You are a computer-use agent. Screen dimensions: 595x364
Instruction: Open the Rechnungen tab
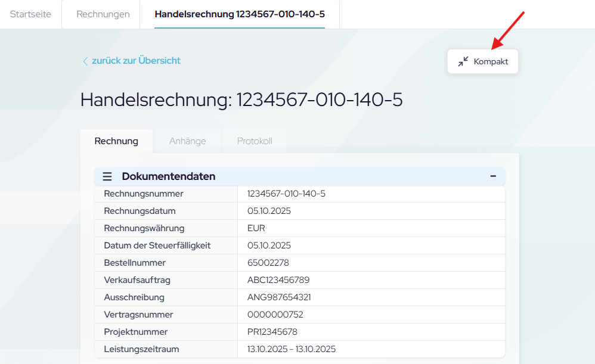pyautogui.click(x=103, y=14)
